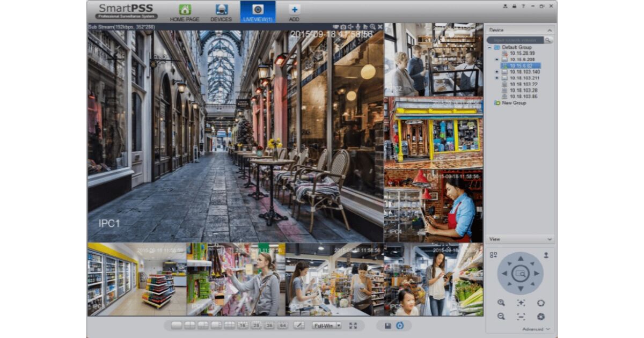644x338 pixels.
Task: Click the iris open icon in the PTZ panel
Action: pyautogui.click(x=540, y=303)
